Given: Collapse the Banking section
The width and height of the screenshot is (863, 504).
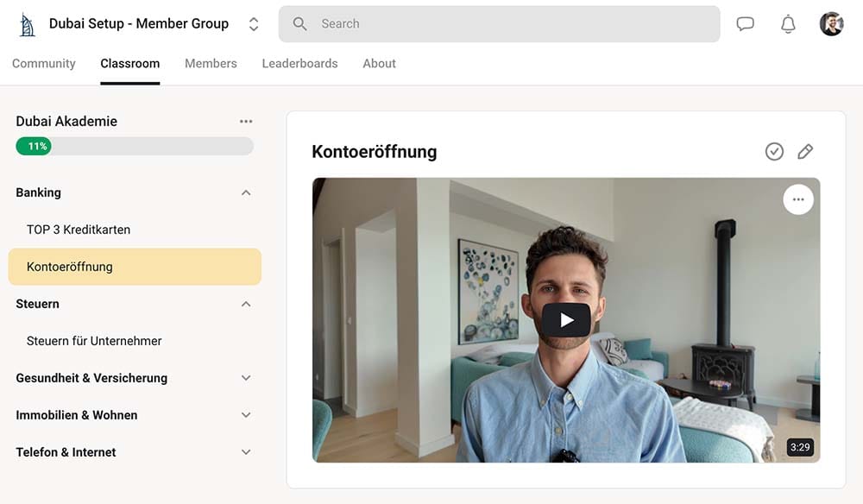Looking at the screenshot, I should coord(246,192).
